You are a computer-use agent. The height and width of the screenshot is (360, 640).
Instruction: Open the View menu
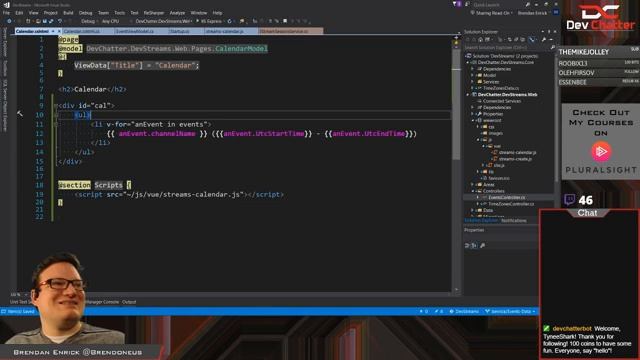[33, 13]
